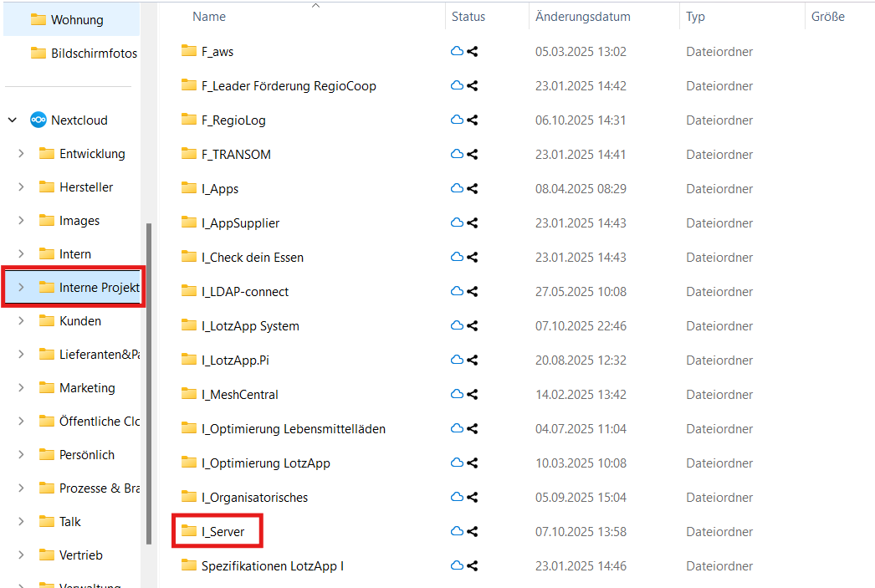Expand the Marketing folder chevron
The height and width of the screenshot is (588, 875).
click(x=22, y=388)
